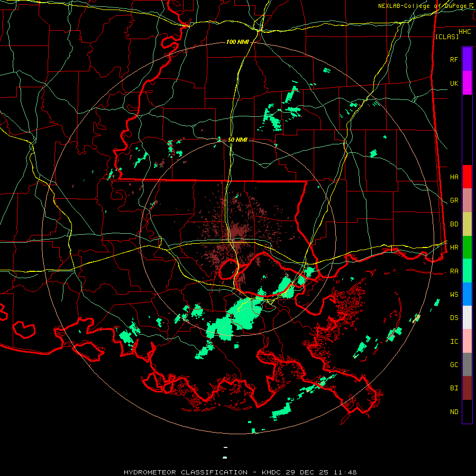Click the IC legend label
Viewport: 476px width, 476px height.
pyautogui.click(x=454, y=341)
